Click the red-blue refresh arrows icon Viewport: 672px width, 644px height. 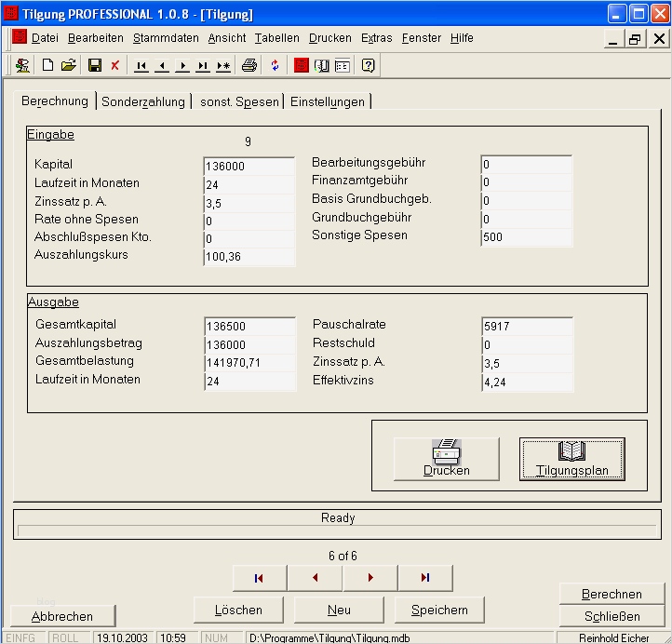pos(276,65)
